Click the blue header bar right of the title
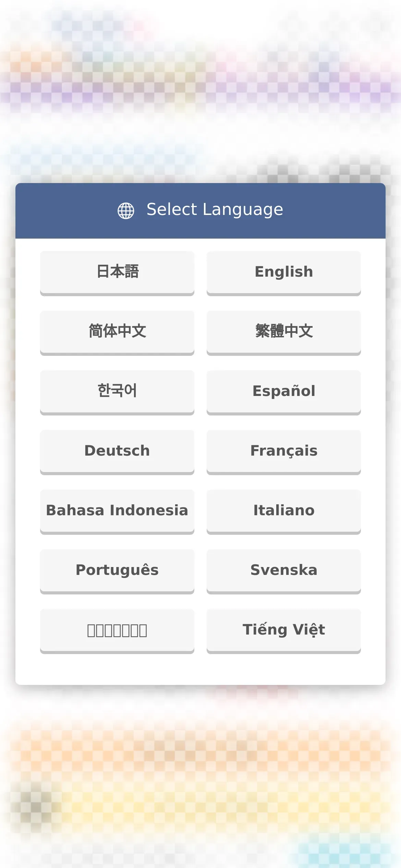Viewport: 401px width, 868px height. 334,210
